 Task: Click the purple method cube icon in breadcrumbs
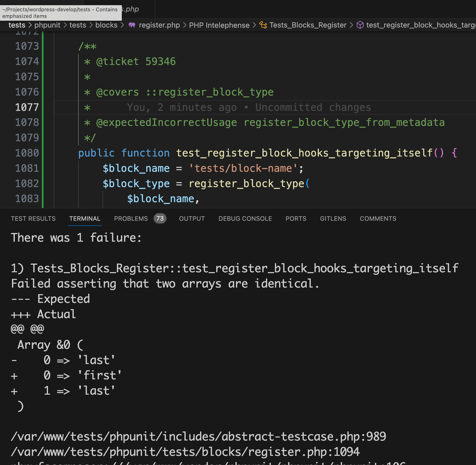point(360,25)
